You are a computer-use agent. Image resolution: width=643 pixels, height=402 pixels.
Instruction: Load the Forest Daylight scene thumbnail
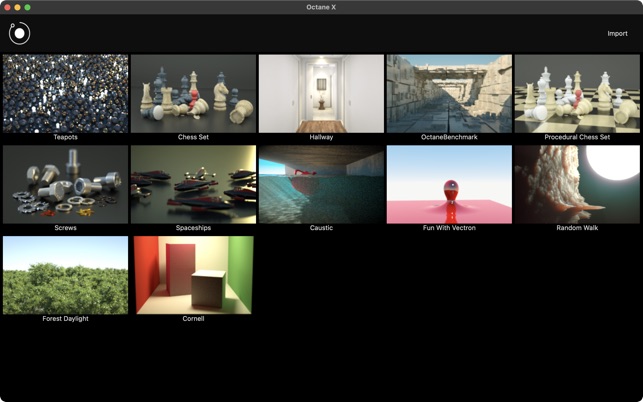pyautogui.click(x=65, y=276)
